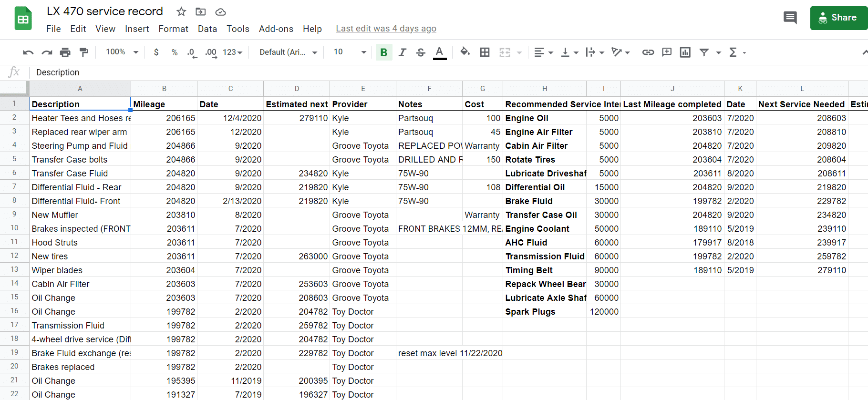Insert a link
868x400 pixels.
[x=648, y=52]
